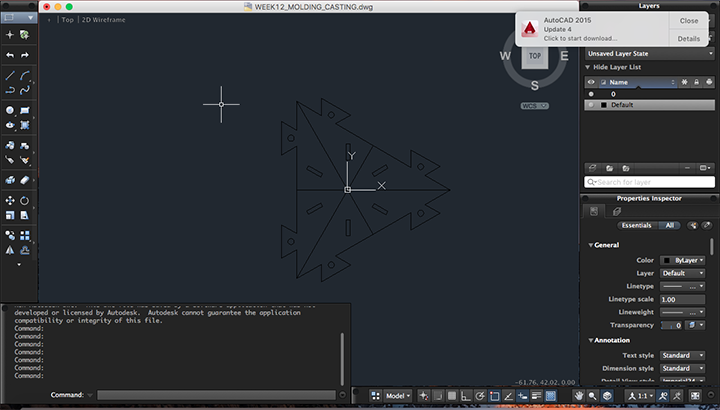
Task: Click the TOP face of the ViewCube
Action: pos(534,56)
